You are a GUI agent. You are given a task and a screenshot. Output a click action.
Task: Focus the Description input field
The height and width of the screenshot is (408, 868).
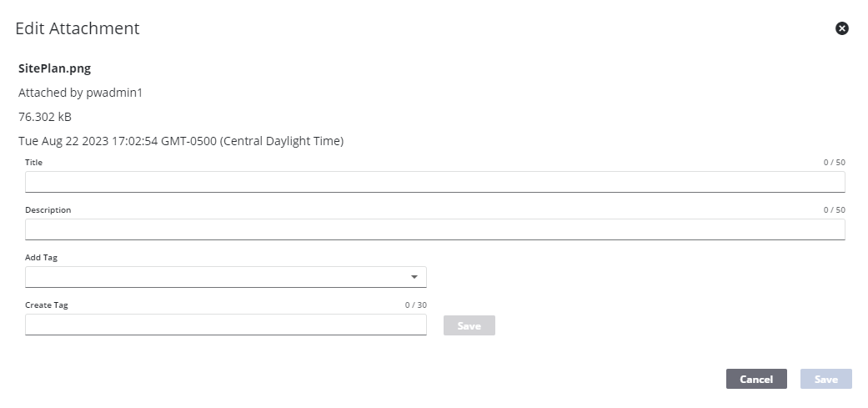pos(434,229)
